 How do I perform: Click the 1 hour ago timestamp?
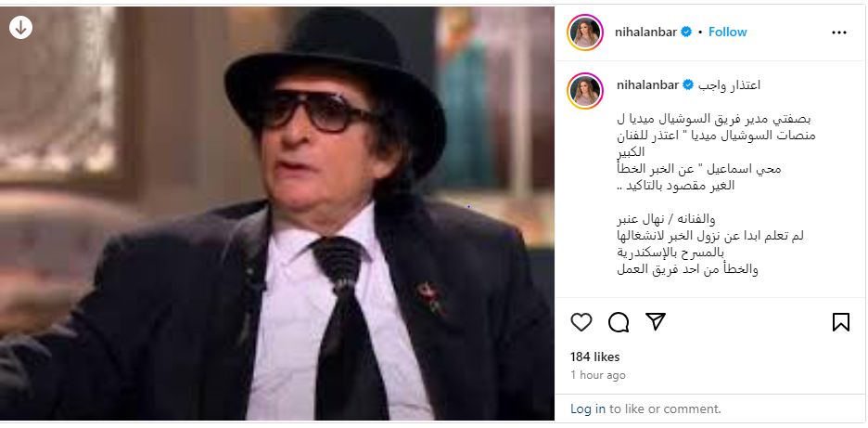[x=598, y=375]
